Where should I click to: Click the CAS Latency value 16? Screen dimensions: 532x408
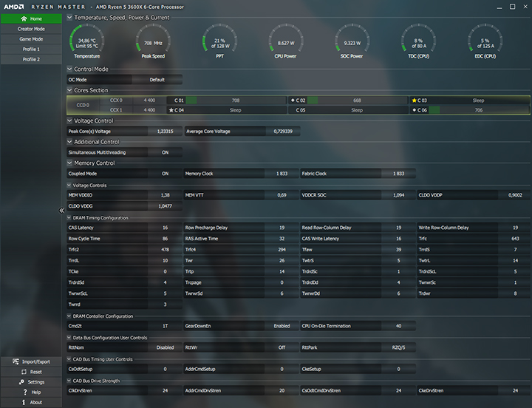tap(165, 228)
